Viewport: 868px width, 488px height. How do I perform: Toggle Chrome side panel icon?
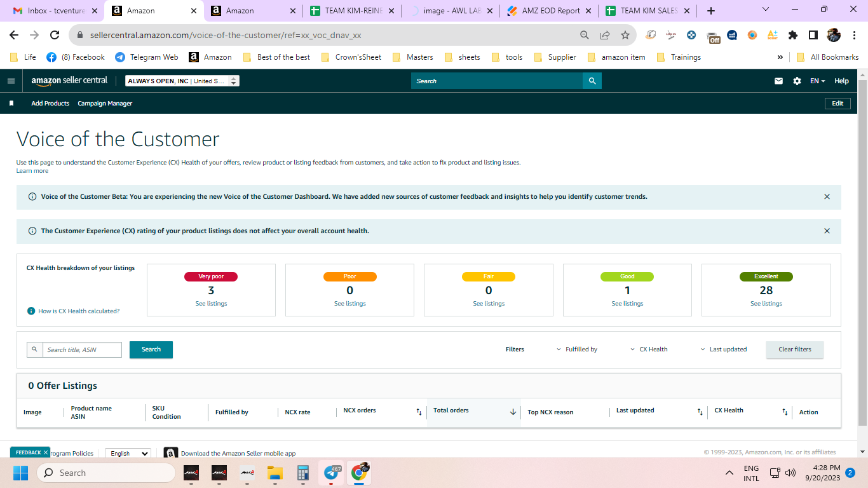[x=813, y=36]
